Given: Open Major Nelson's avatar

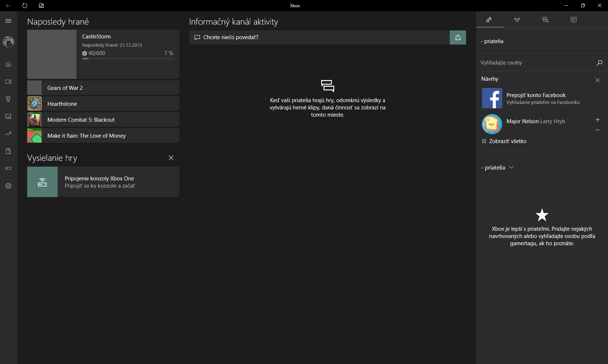Looking at the screenshot, I should (x=492, y=124).
